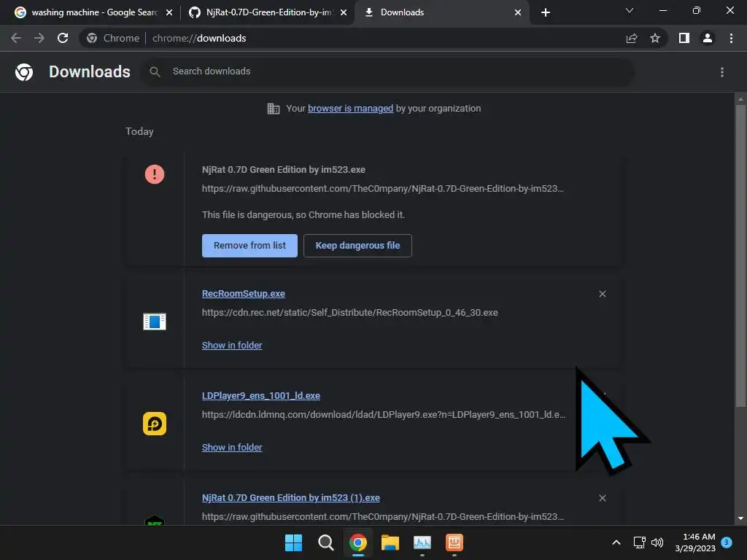Click the orange taskbar app icon
The width and height of the screenshot is (747, 560).
point(454,542)
